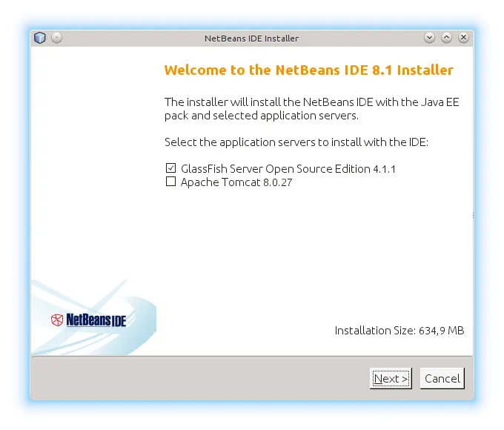This screenshot has width=504, height=430.
Task: Cancel the installation
Action: point(442,379)
